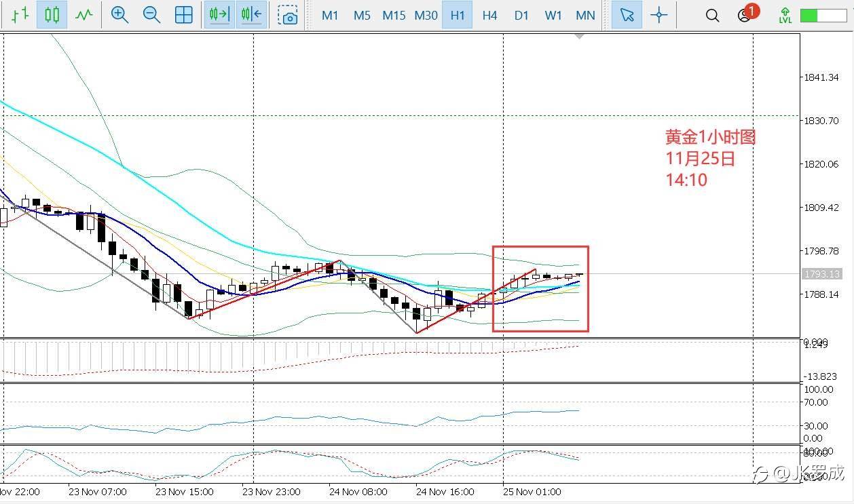This screenshot has width=854, height=504.
Task: Click RSI scale value 70.00
Action: 817,402
